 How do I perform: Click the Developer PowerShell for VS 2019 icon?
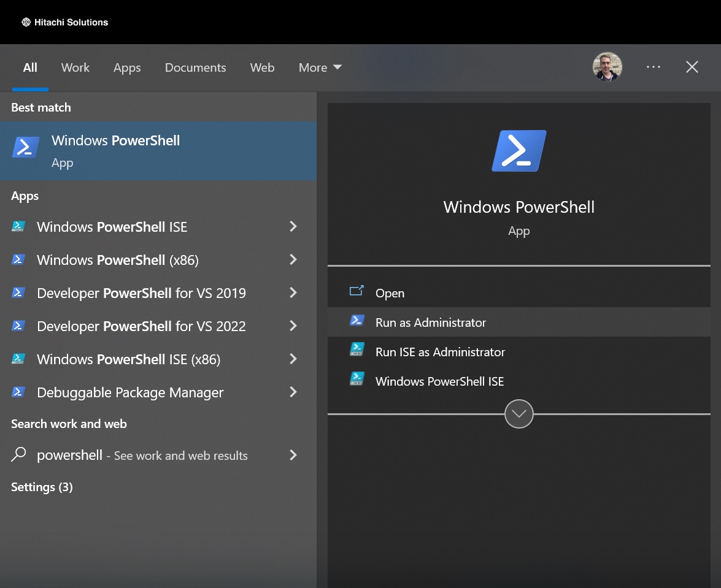coord(18,292)
